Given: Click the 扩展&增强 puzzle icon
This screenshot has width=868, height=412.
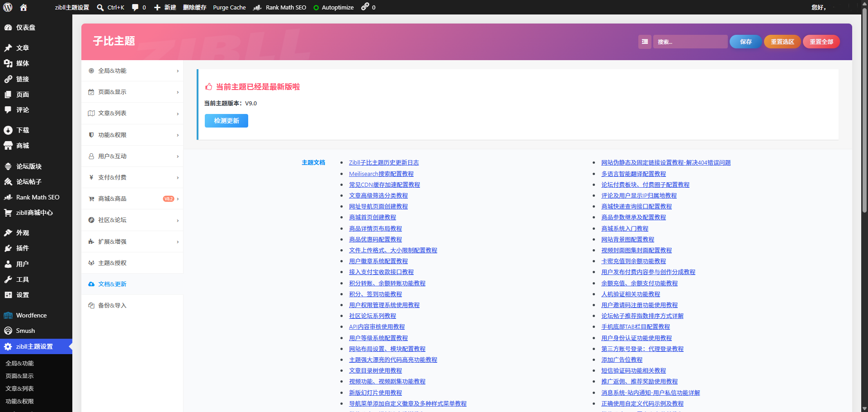Looking at the screenshot, I should (x=91, y=242).
